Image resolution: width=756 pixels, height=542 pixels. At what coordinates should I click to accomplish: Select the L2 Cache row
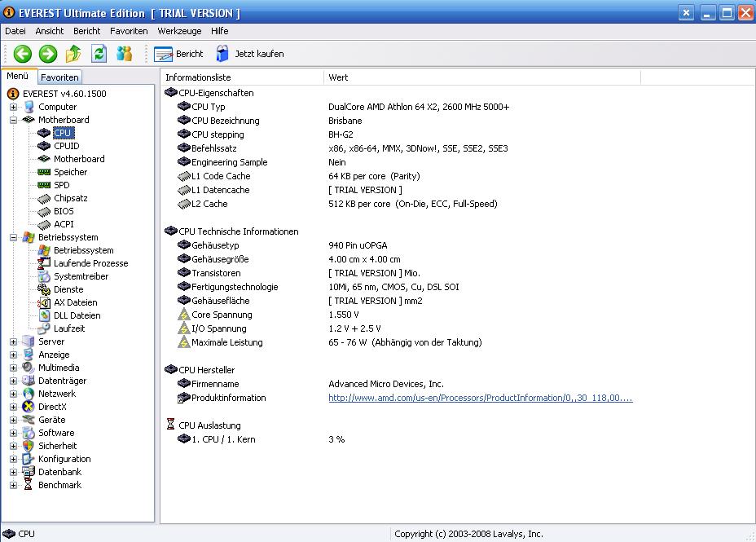click(337, 204)
